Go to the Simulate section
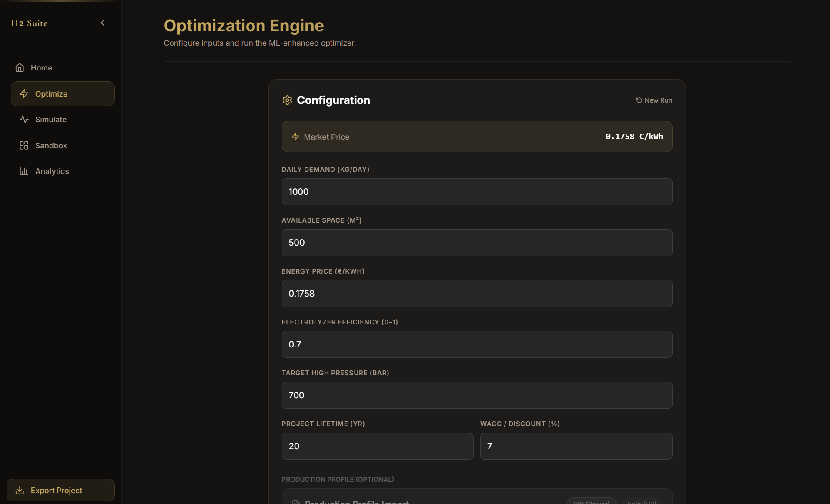The image size is (830, 504). (x=63, y=119)
